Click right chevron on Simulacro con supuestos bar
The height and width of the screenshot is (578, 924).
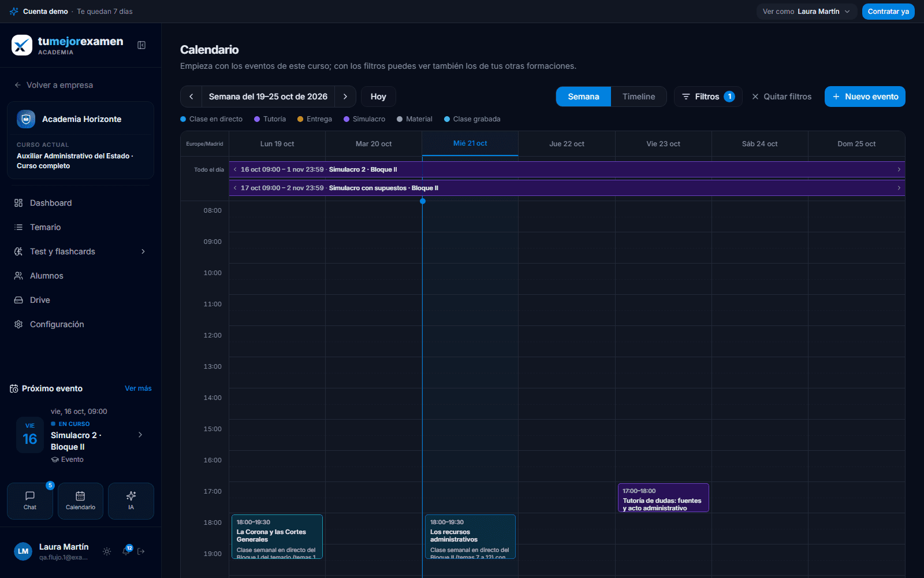899,188
